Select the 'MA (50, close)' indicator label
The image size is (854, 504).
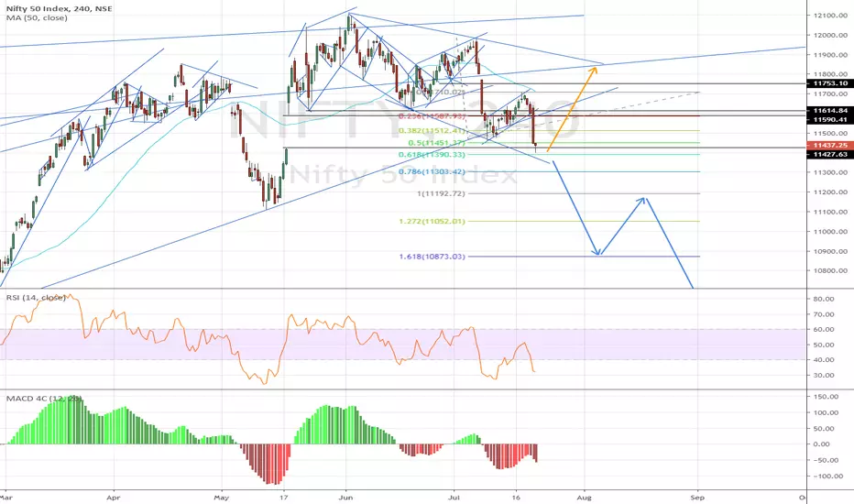[x=37, y=18]
